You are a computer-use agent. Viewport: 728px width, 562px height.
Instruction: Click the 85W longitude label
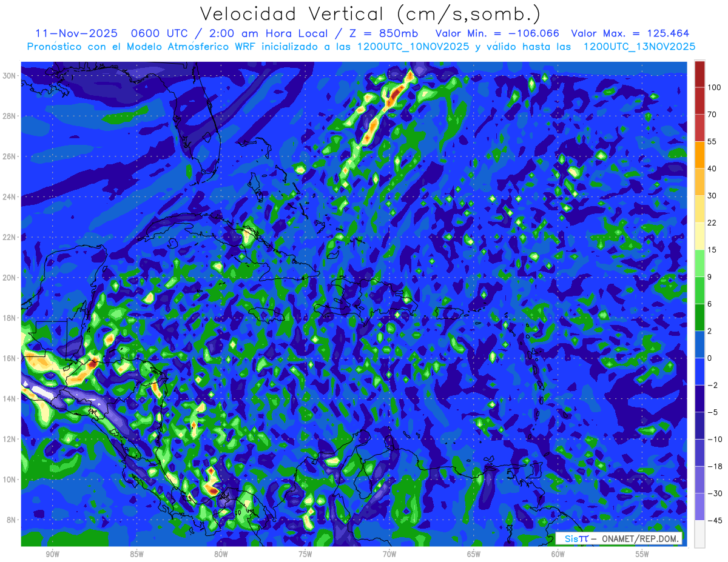tap(136, 554)
